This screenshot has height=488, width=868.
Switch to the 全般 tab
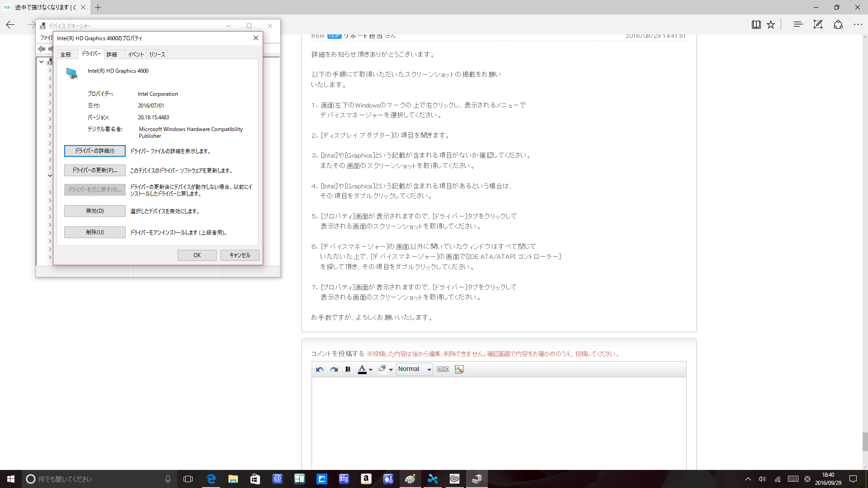click(66, 55)
